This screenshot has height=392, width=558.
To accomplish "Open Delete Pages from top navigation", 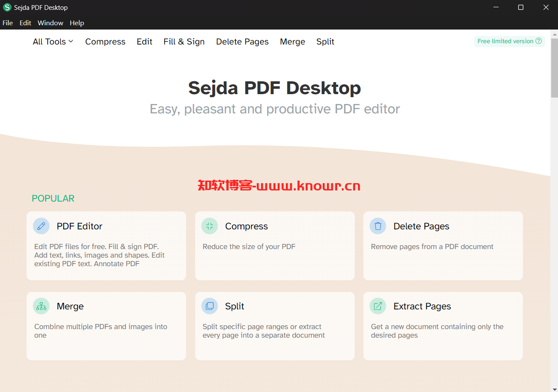I will point(242,42).
